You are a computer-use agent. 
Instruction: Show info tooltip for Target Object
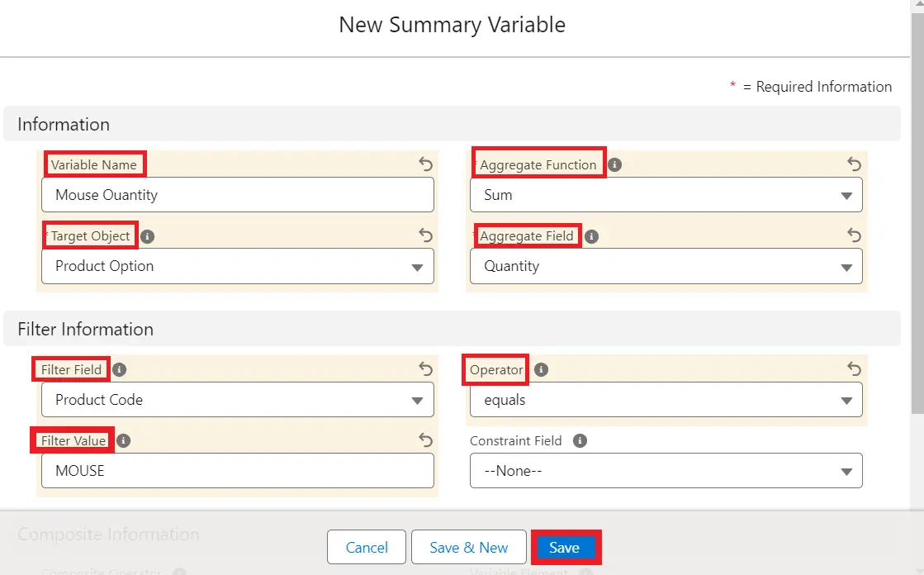[x=147, y=236]
